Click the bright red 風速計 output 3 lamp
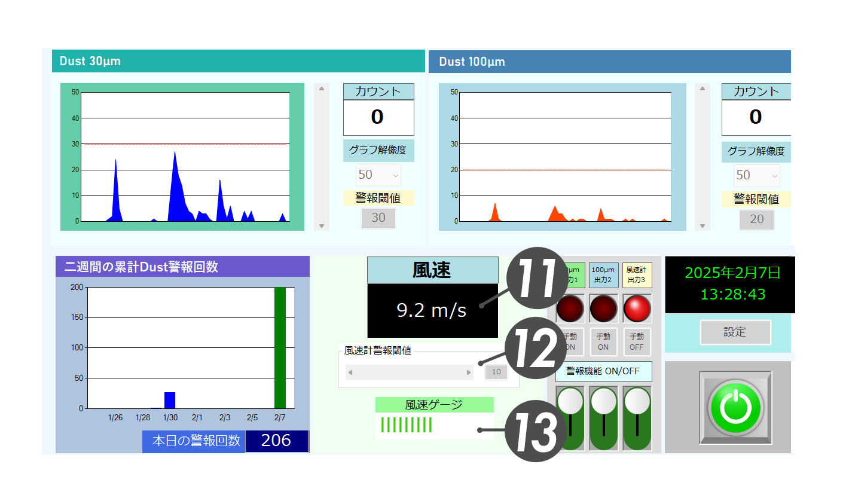This screenshot has width=849, height=504. tap(637, 308)
